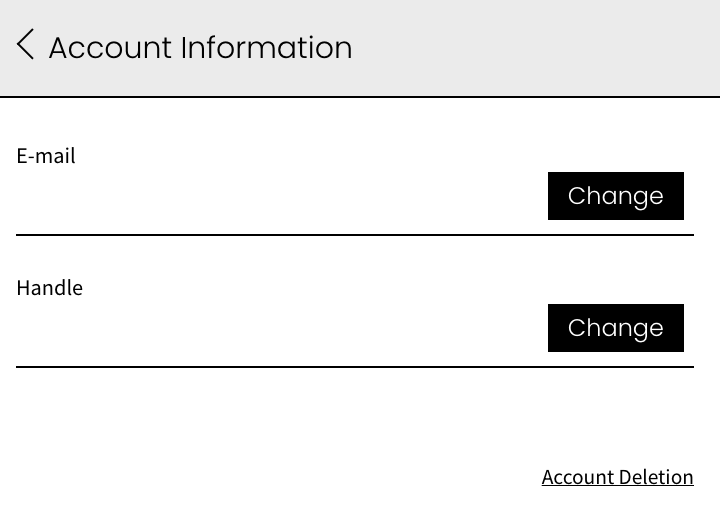Edit the handle with its Change button
The height and width of the screenshot is (518, 720).
(x=615, y=328)
